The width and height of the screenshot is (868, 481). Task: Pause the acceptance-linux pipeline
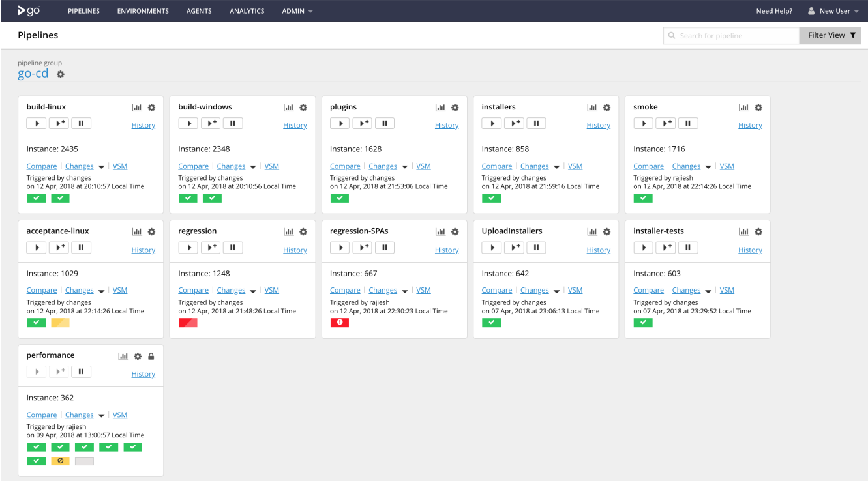pyautogui.click(x=82, y=248)
